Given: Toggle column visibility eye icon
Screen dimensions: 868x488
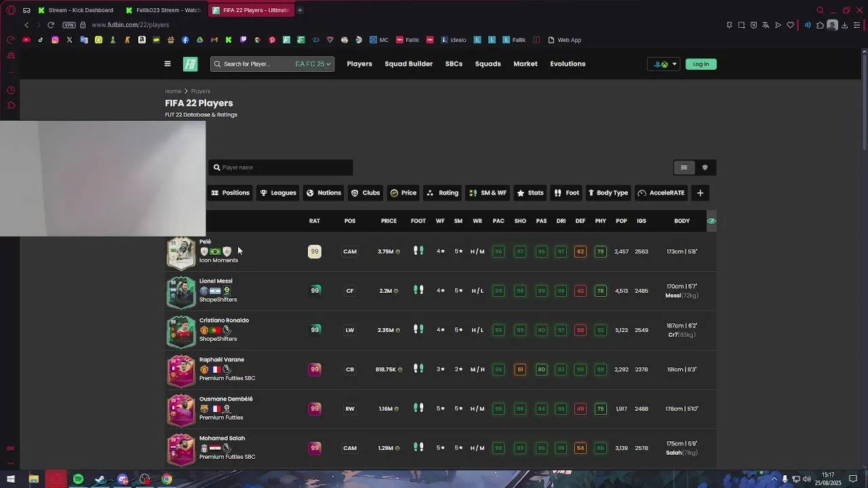Looking at the screenshot, I should 711,221.
